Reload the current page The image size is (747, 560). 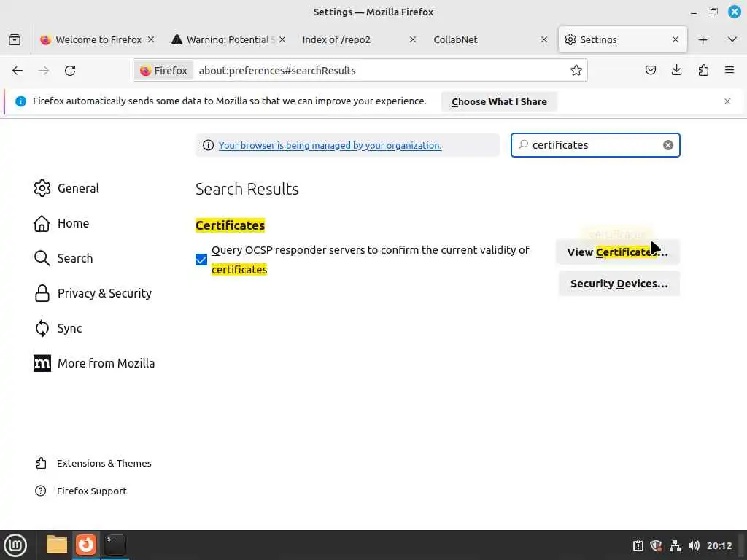70,71
